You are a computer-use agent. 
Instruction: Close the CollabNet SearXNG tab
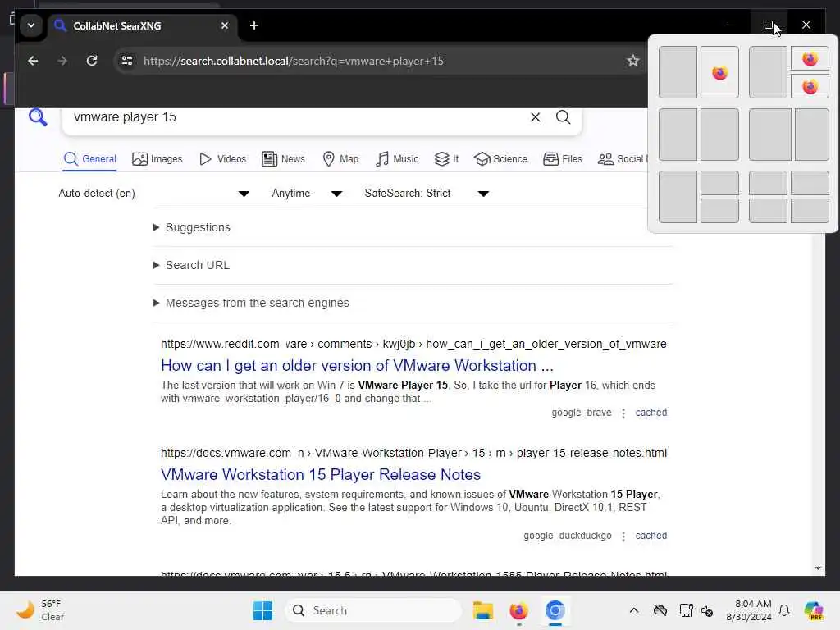pos(225,25)
